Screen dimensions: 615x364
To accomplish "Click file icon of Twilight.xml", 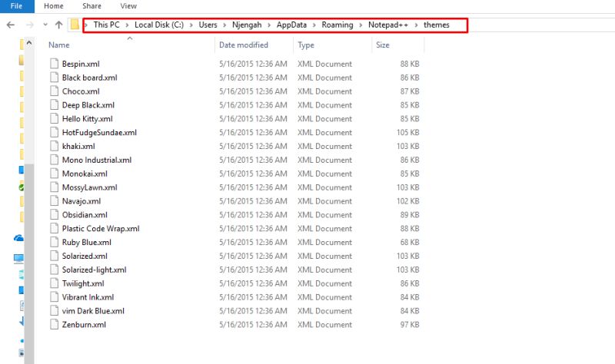I will click(54, 283).
